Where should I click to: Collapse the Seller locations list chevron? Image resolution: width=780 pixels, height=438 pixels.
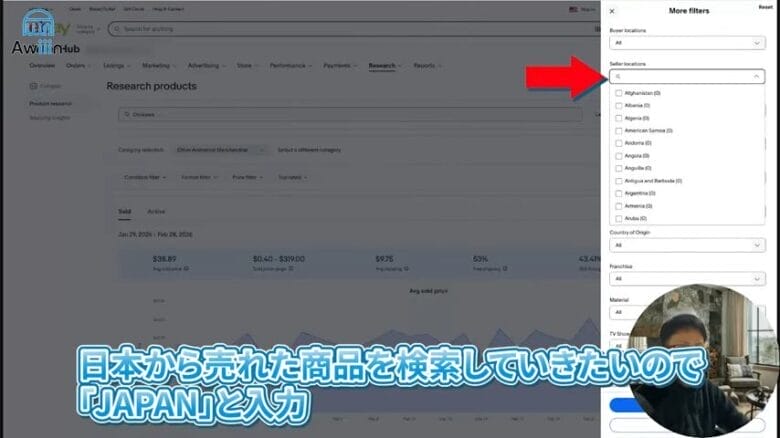point(756,76)
